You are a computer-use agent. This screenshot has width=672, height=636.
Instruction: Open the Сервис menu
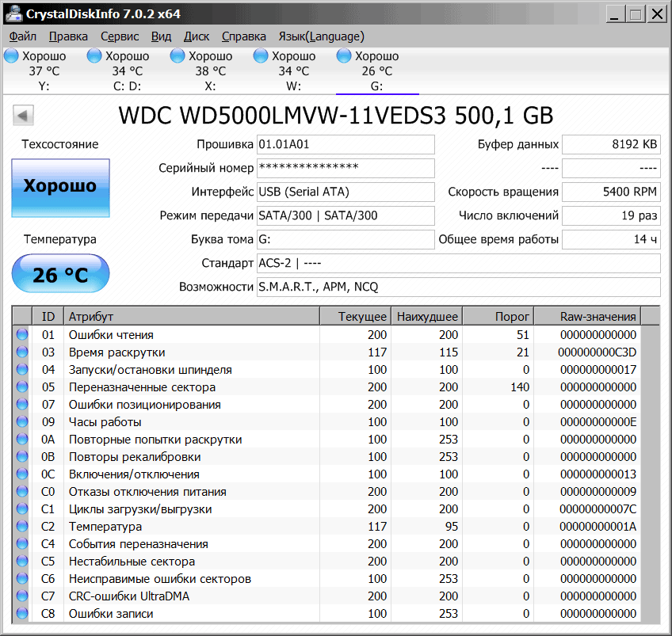[x=120, y=36]
